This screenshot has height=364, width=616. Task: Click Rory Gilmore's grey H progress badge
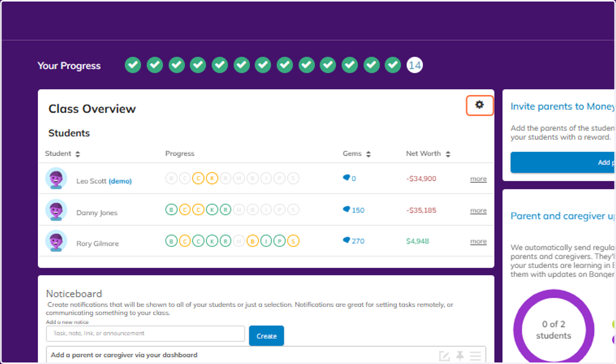tap(239, 241)
